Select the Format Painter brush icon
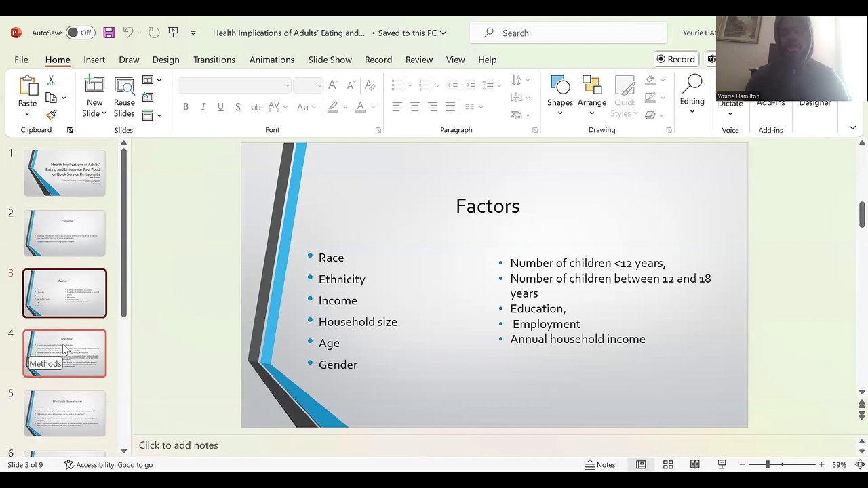 51,115
